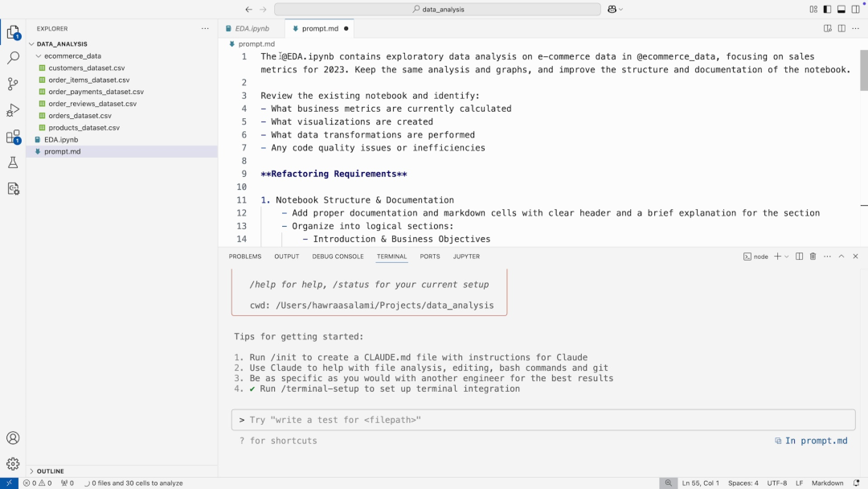Viewport: 868px width, 489px height.
Task: Split the terminal pane
Action: tap(799, 257)
